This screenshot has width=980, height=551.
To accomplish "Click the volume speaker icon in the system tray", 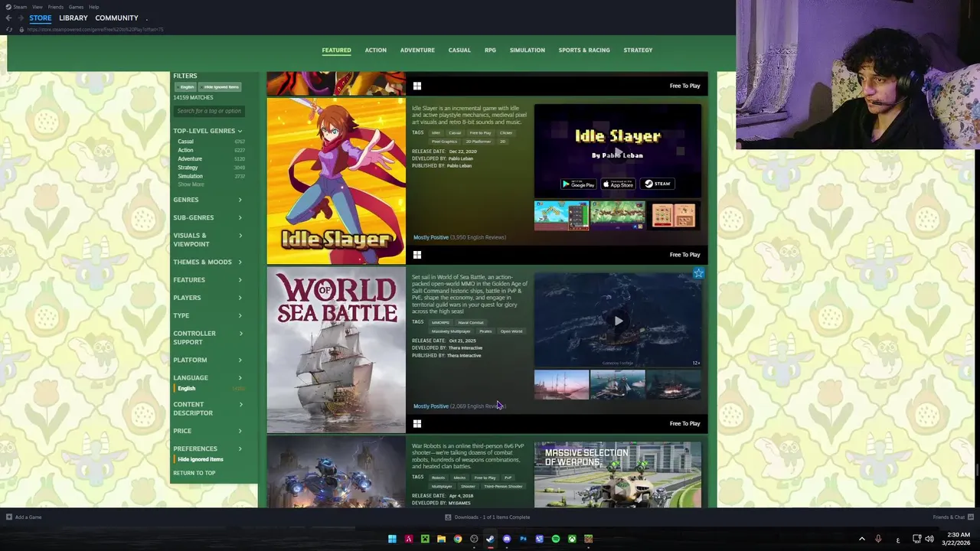I will point(929,539).
